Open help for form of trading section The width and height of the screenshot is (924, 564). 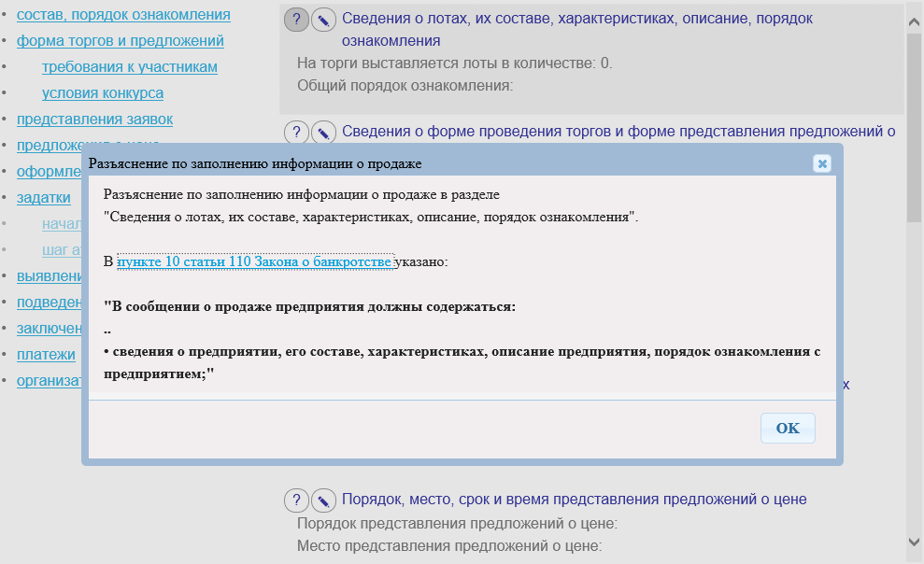296,133
